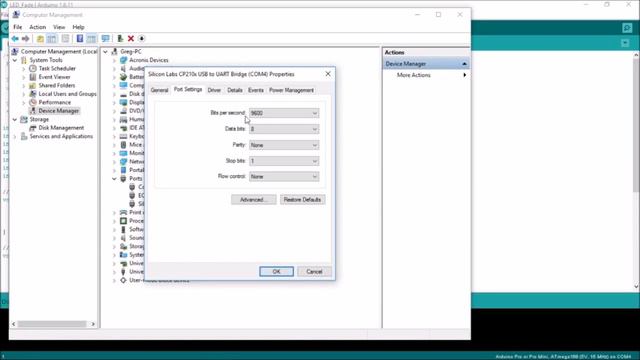Switch to the General tab
Image resolution: width=640 pixels, height=360 pixels.
159,90
